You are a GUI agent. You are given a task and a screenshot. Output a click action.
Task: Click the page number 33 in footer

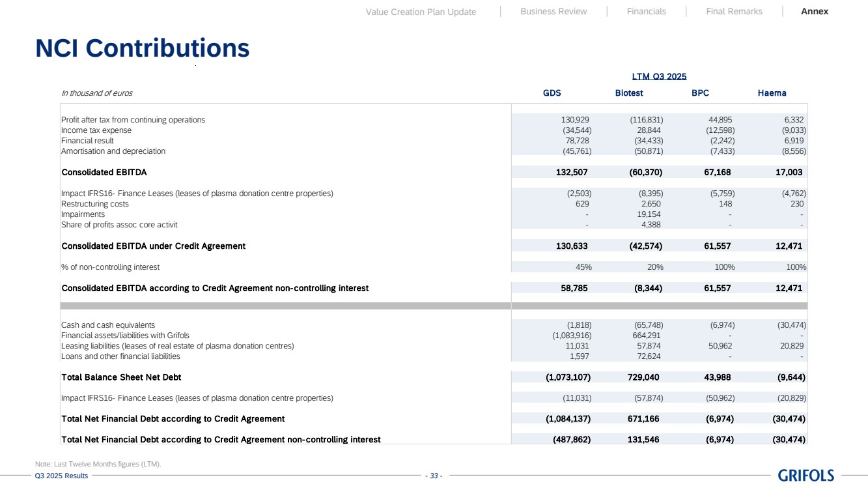433,476
